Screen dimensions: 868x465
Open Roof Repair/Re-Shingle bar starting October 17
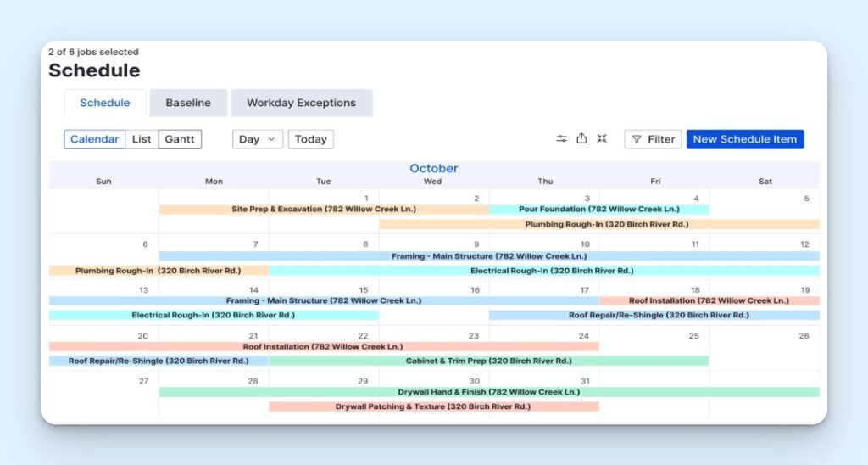click(x=654, y=316)
